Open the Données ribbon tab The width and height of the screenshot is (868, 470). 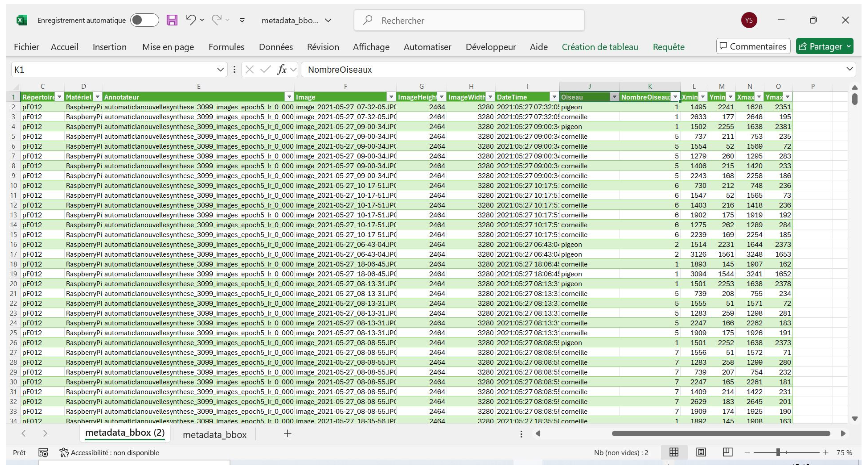coord(276,47)
